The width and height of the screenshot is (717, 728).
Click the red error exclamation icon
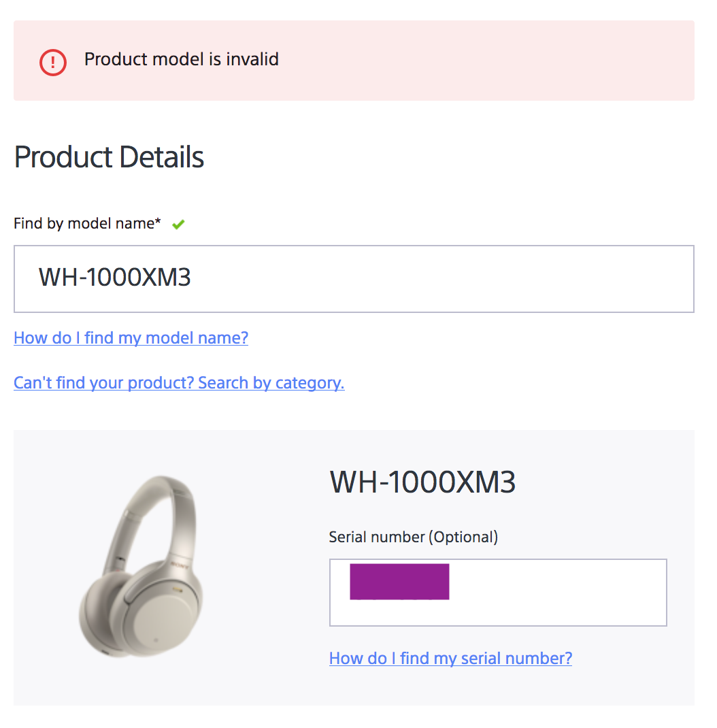pos(53,62)
